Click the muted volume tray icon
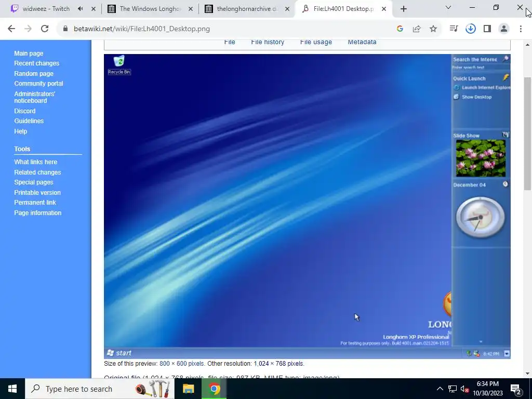The image size is (532, 399). tap(464, 389)
